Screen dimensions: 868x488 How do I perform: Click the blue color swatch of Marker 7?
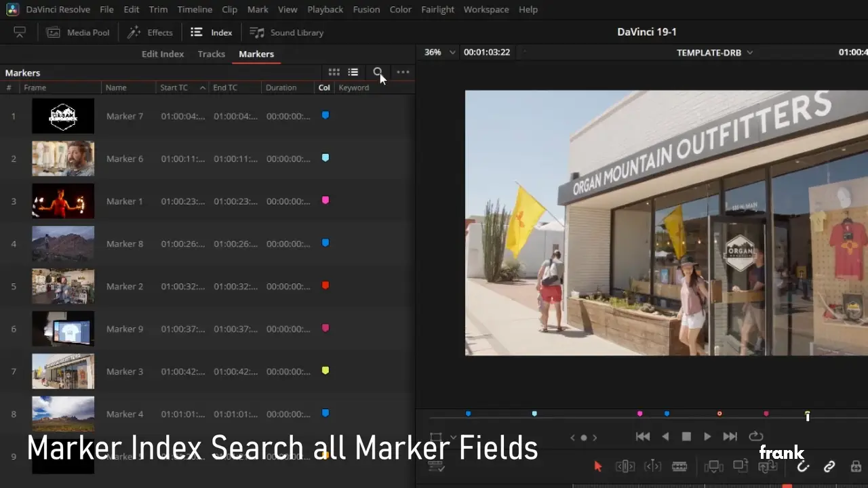click(325, 115)
